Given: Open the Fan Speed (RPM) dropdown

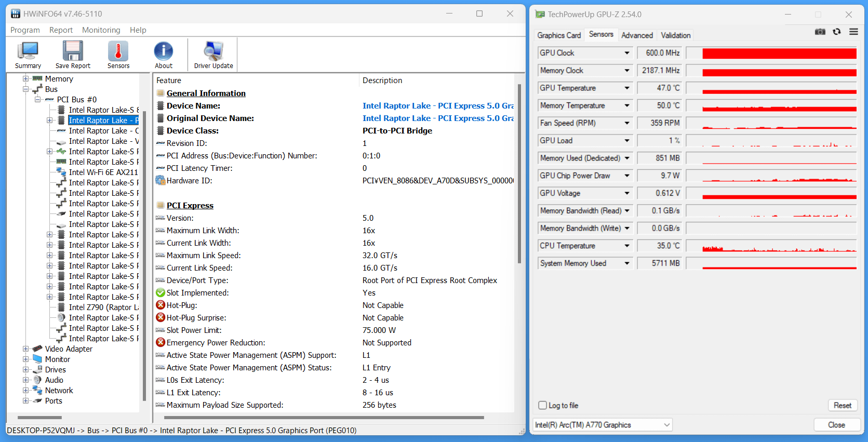Looking at the screenshot, I should click(627, 123).
